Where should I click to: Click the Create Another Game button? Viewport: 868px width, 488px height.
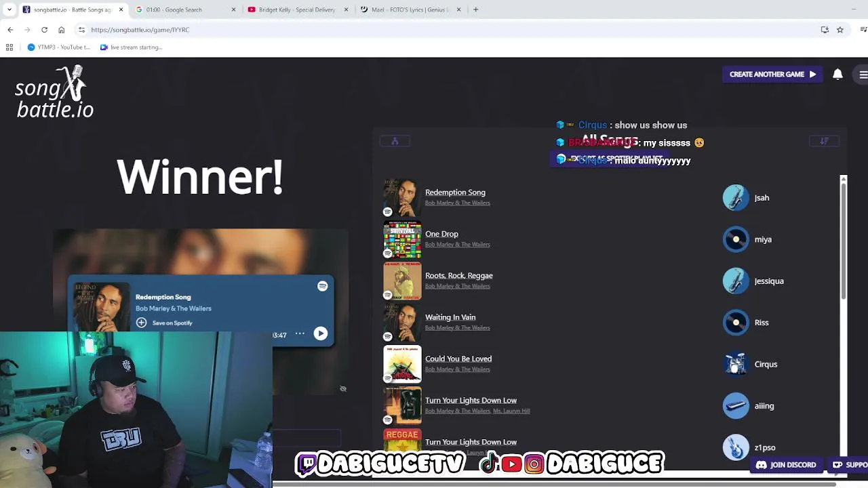(772, 75)
